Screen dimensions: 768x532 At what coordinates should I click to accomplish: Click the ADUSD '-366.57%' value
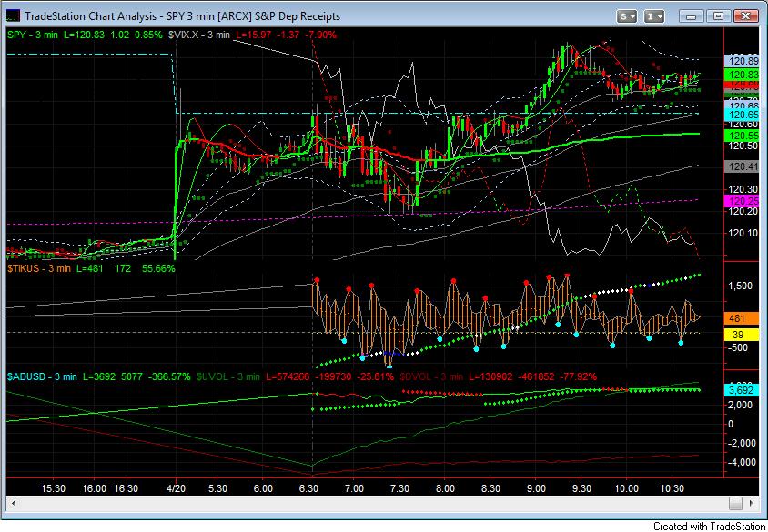(x=169, y=376)
